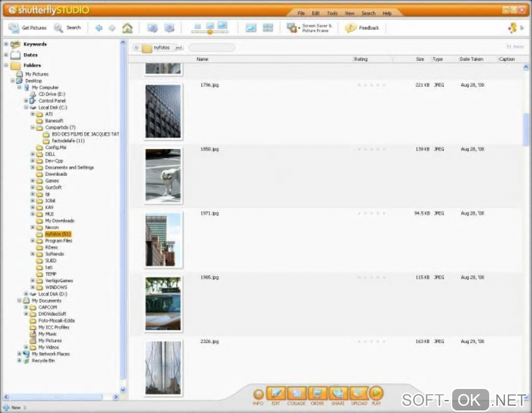532x413 pixels.
Task: Click the Get Pictures toolbar icon
Action: pyautogui.click(x=14, y=28)
